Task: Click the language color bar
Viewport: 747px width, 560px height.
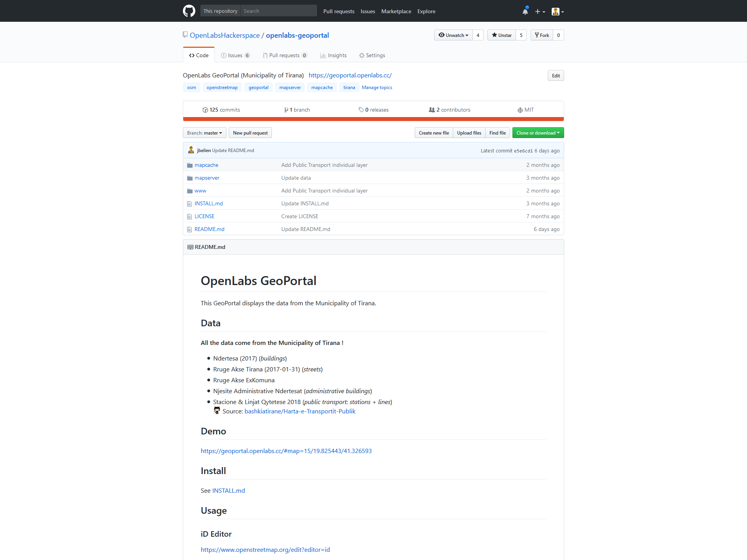Action: pyautogui.click(x=373, y=119)
